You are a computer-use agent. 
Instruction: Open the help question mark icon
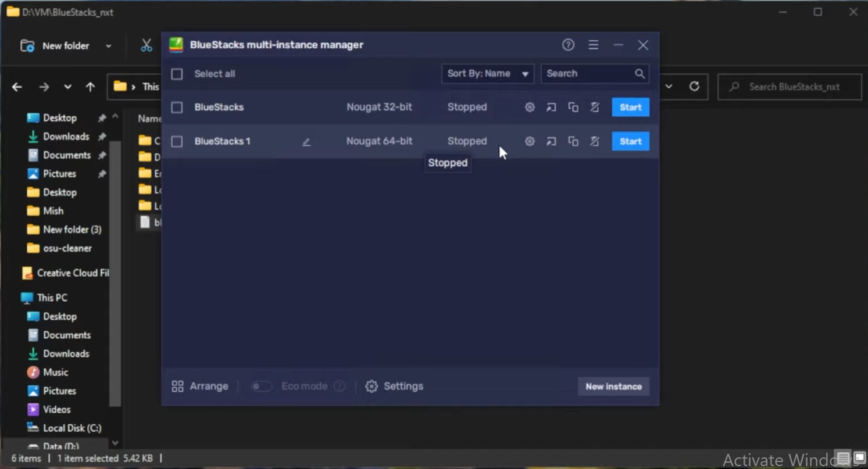(568, 45)
